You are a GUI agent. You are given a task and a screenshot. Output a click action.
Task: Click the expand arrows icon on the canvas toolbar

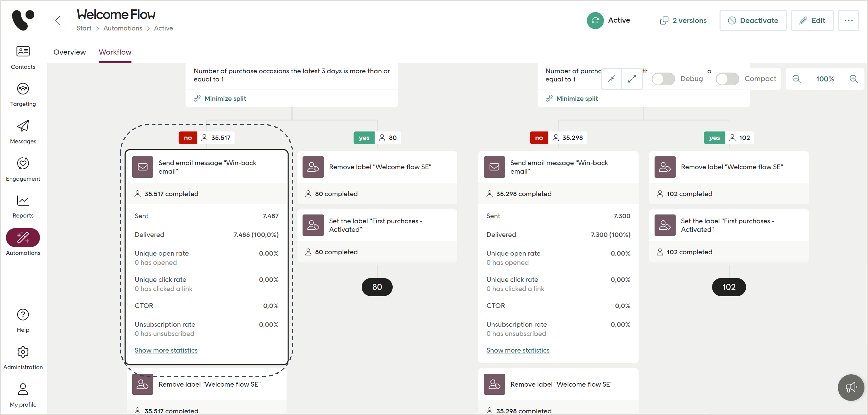[x=632, y=79]
